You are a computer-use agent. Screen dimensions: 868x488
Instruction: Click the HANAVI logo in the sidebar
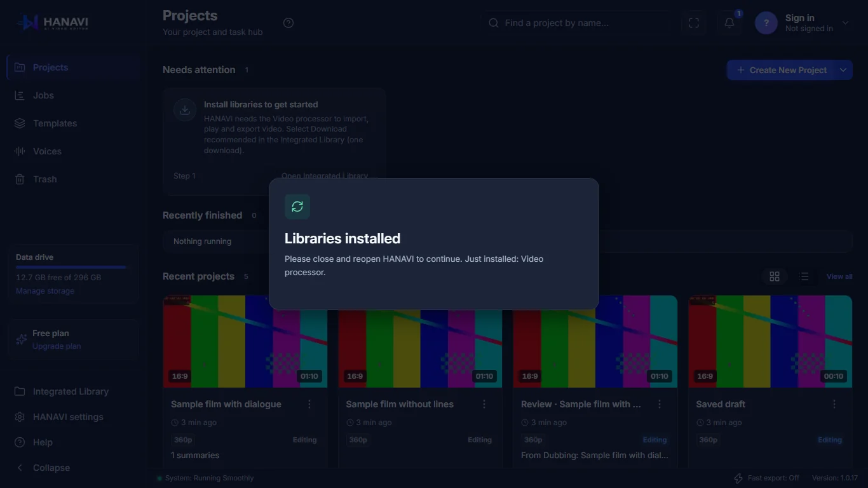point(53,23)
